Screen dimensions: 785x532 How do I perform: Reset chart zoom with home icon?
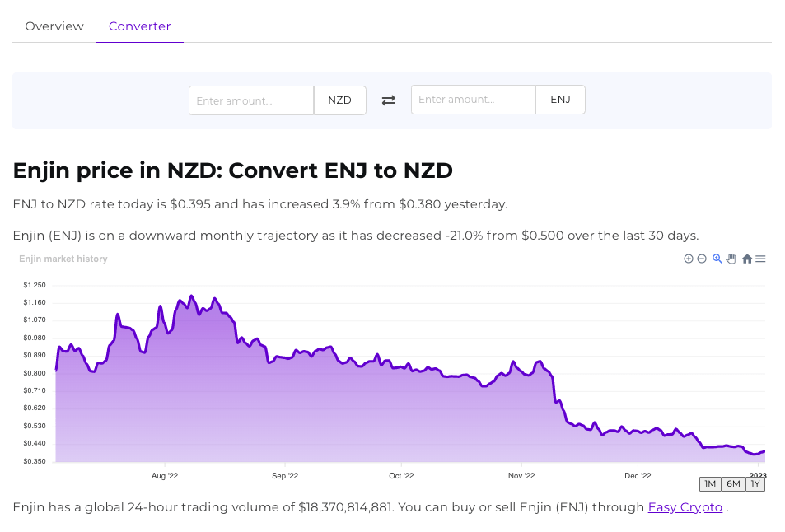[747, 259]
